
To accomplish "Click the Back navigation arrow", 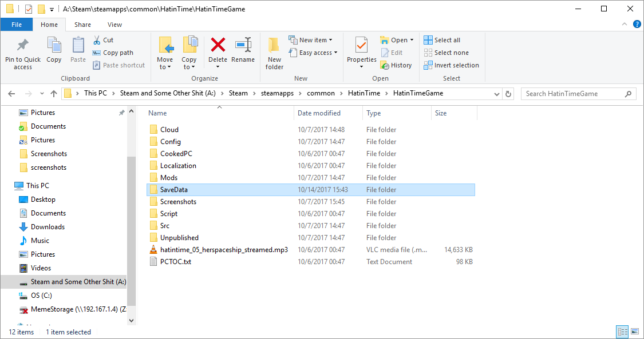I will point(11,93).
